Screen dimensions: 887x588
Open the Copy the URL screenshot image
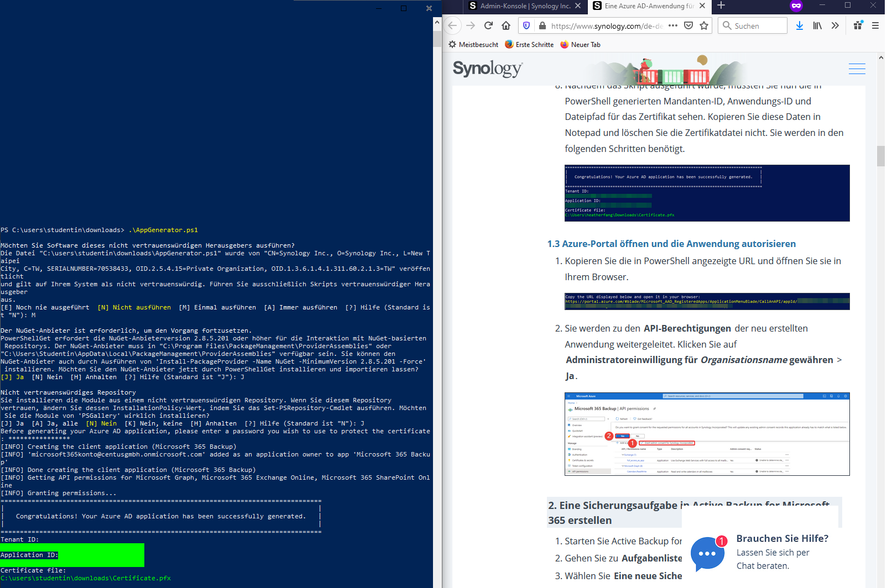(707, 301)
